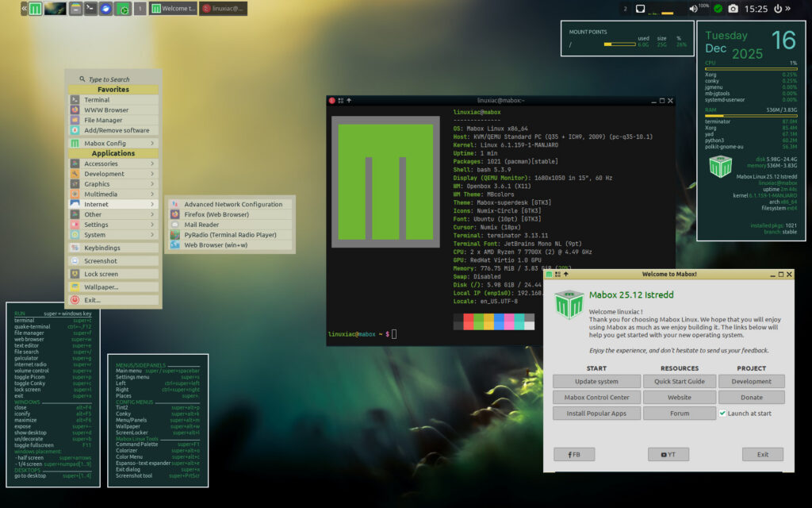Click the green checkmark updater tray icon
This screenshot has height=508, width=812.
click(x=718, y=8)
